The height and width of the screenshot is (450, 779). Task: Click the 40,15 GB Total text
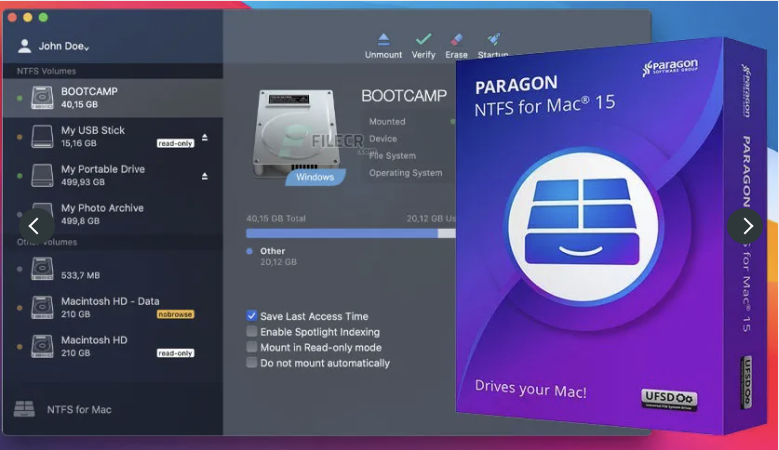[276, 218]
